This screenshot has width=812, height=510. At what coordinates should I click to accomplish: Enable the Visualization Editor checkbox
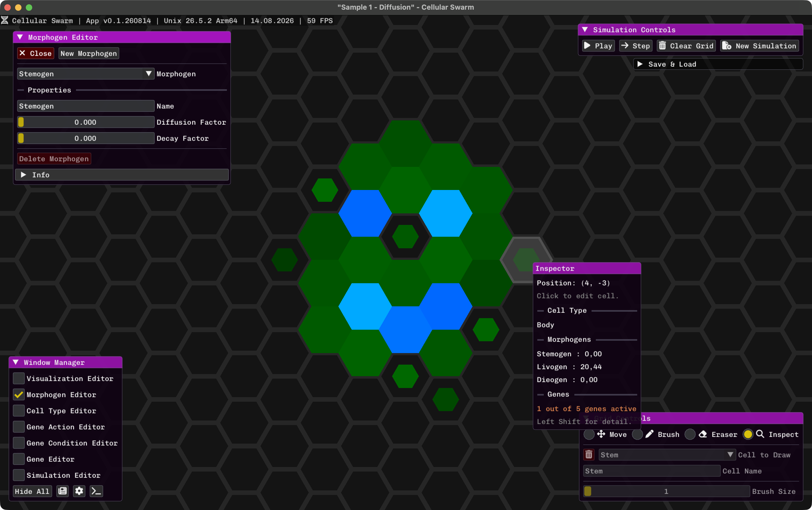pos(19,378)
